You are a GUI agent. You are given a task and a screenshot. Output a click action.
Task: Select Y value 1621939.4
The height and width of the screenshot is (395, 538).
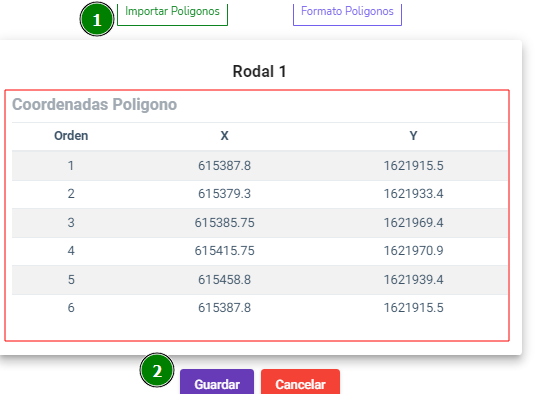[x=413, y=280]
